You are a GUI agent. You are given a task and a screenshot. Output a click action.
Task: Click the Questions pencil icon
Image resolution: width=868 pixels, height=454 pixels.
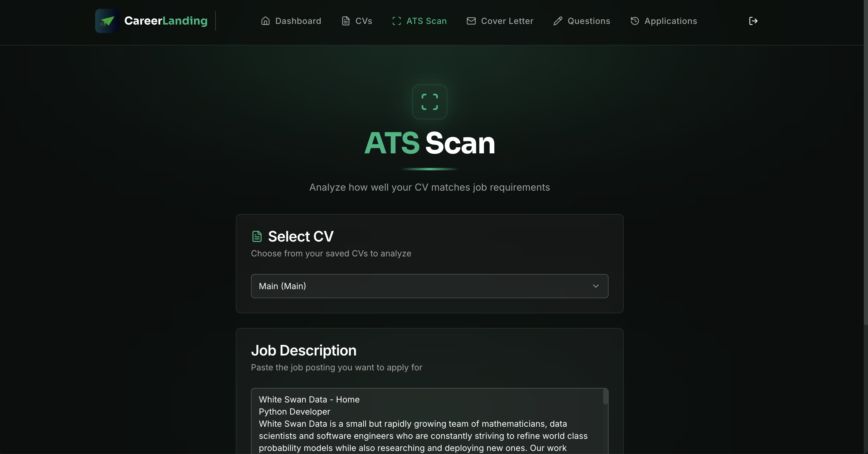click(558, 21)
